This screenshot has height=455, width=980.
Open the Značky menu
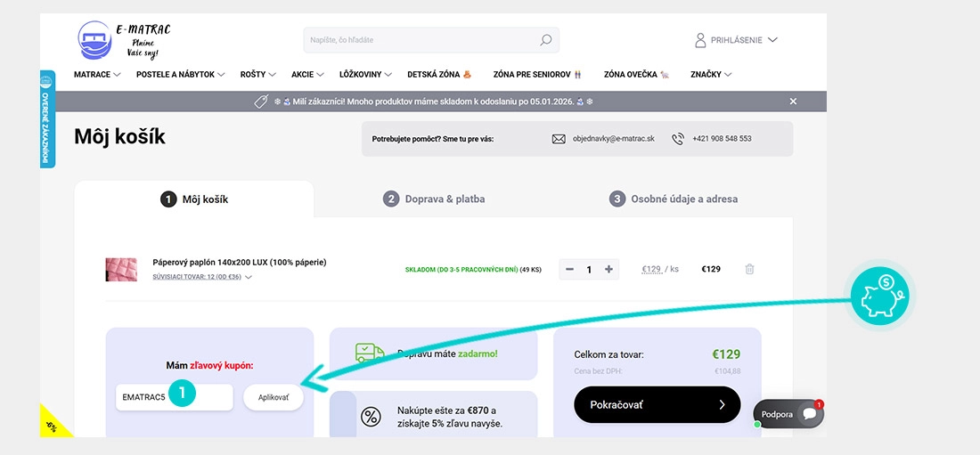711,75
